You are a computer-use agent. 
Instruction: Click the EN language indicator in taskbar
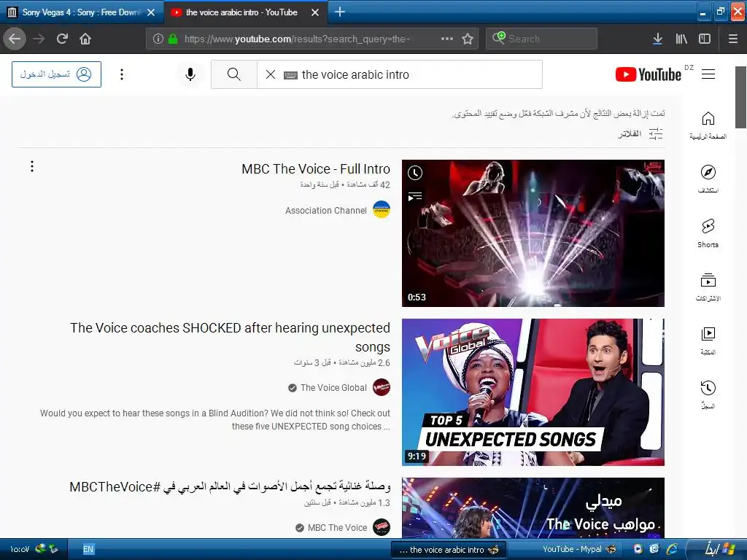88,550
